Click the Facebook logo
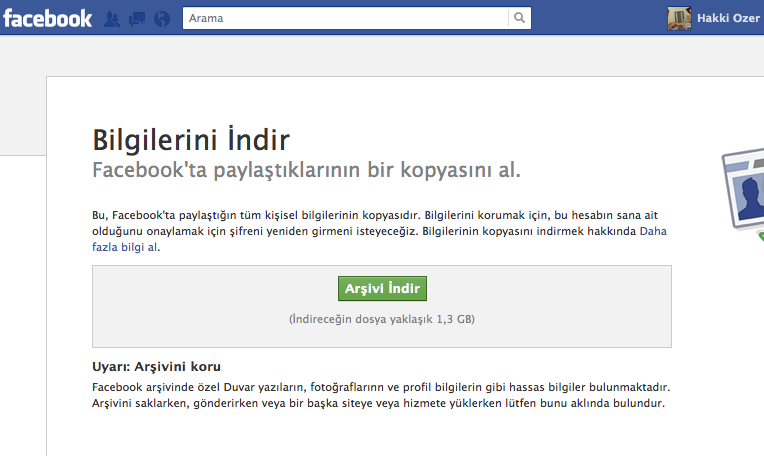Viewport: 764px width, 456px height. coord(47,19)
